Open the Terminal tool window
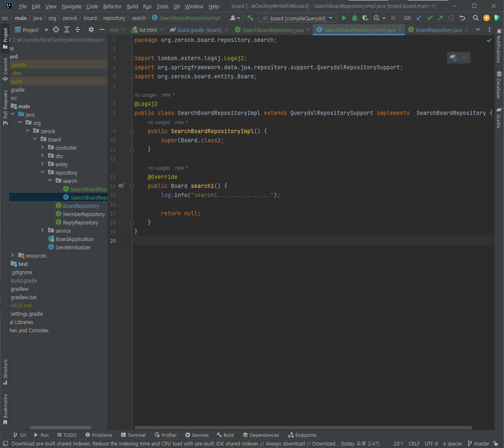 click(133, 435)
